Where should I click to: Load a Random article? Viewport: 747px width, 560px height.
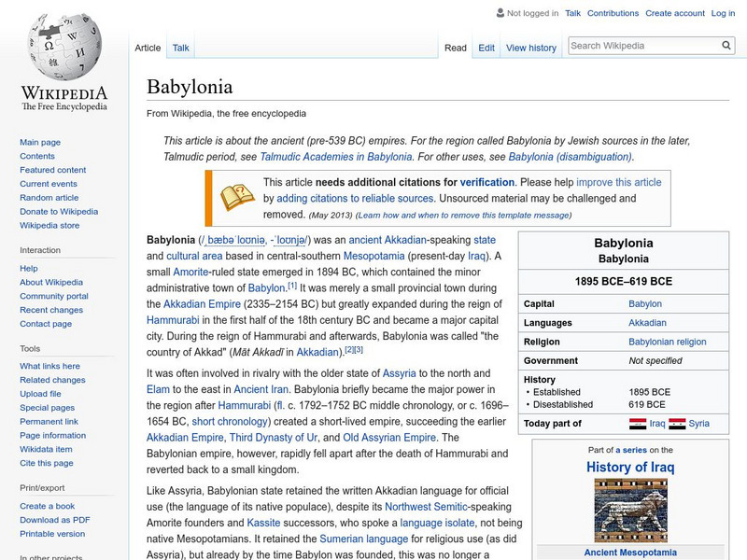(49, 197)
